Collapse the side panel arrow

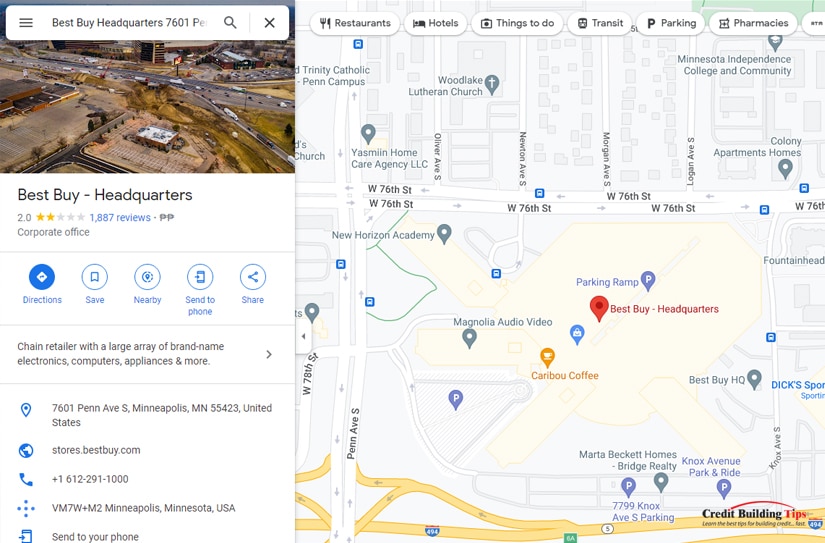pos(304,336)
